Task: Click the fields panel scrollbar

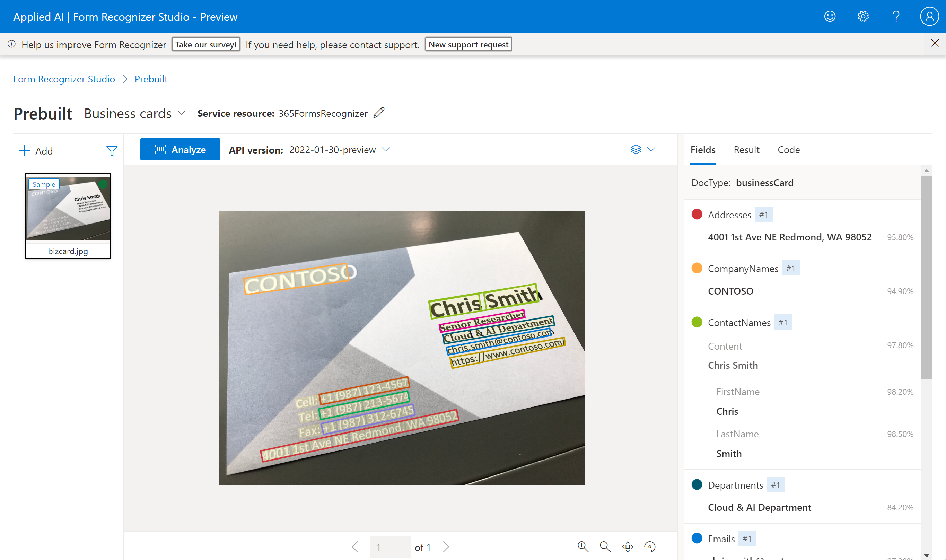Action: (926, 278)
